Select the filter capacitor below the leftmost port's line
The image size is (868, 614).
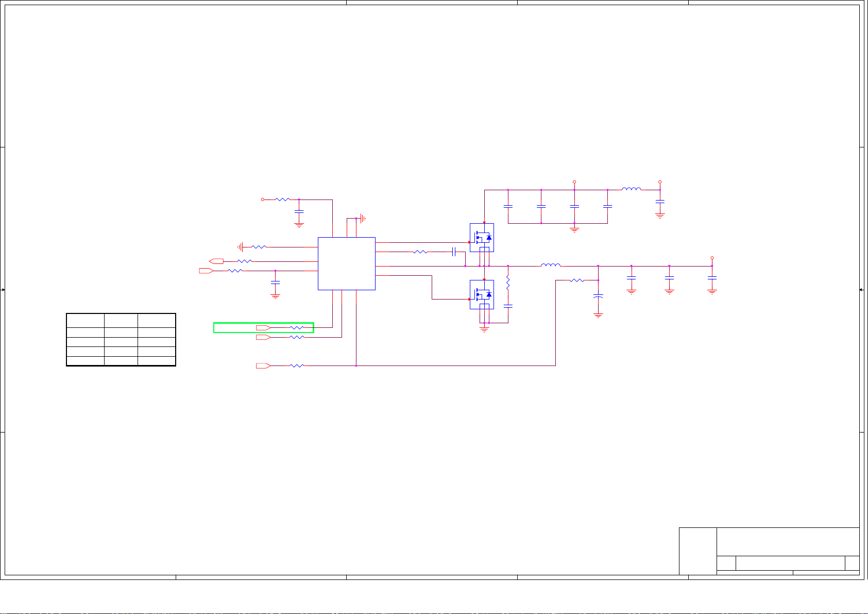(276, 283)
